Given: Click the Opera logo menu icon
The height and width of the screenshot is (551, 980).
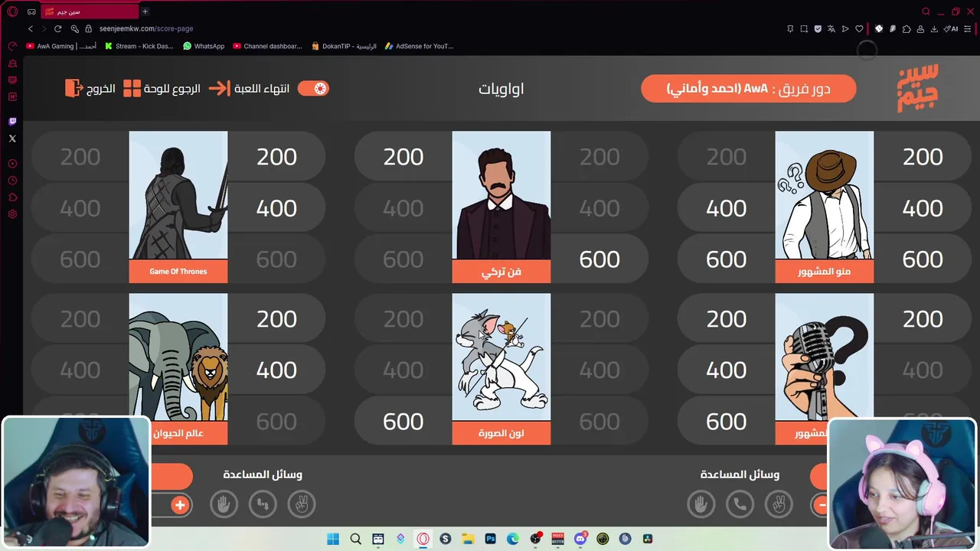Looking at the screenshot, I should [12, 11].
